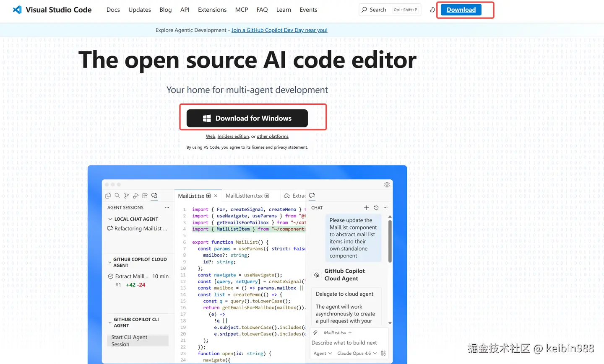Open the Source Control branch icon
The width and height of the screenshot is (604, 364).
point(127,196)
